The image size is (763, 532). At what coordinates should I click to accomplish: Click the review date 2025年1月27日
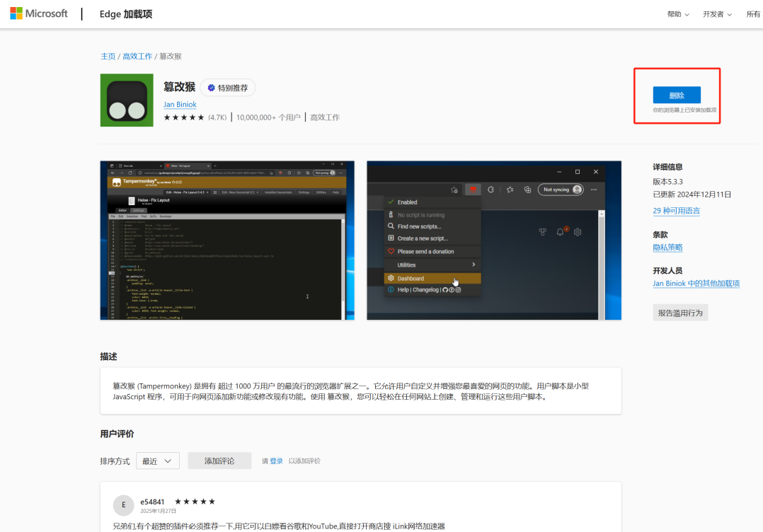tap(158, 511)
